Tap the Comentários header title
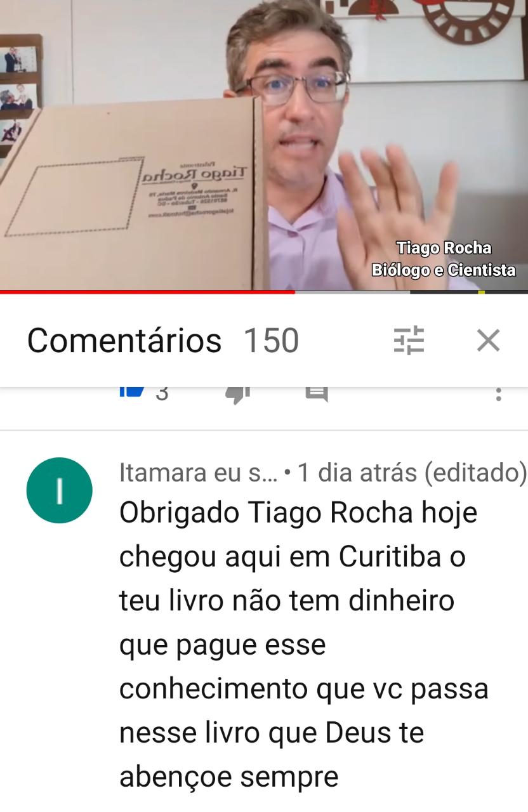The width and height of the screenshot is (528, 812). (x=124, y=341)
